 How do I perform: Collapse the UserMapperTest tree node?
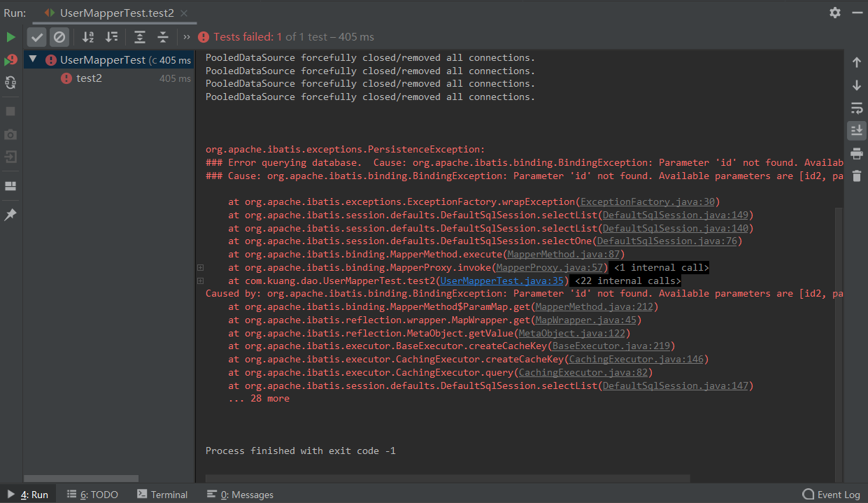[33, 60]
